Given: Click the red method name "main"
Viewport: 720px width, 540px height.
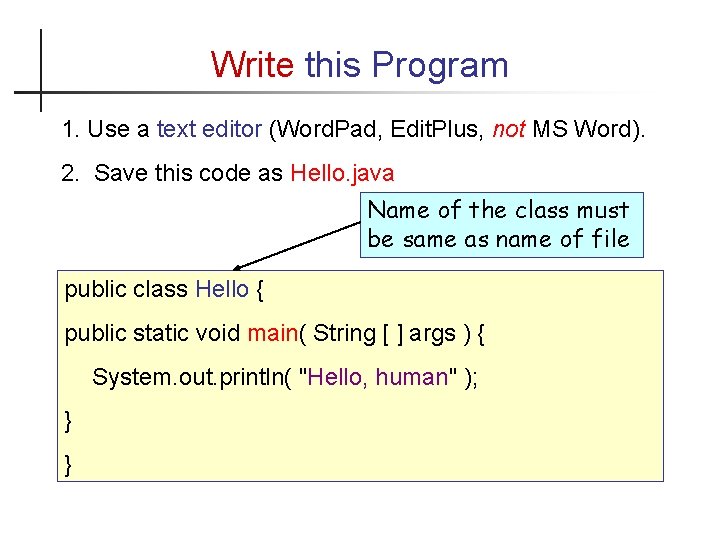Looking at the screenshot, I should 273,333.
